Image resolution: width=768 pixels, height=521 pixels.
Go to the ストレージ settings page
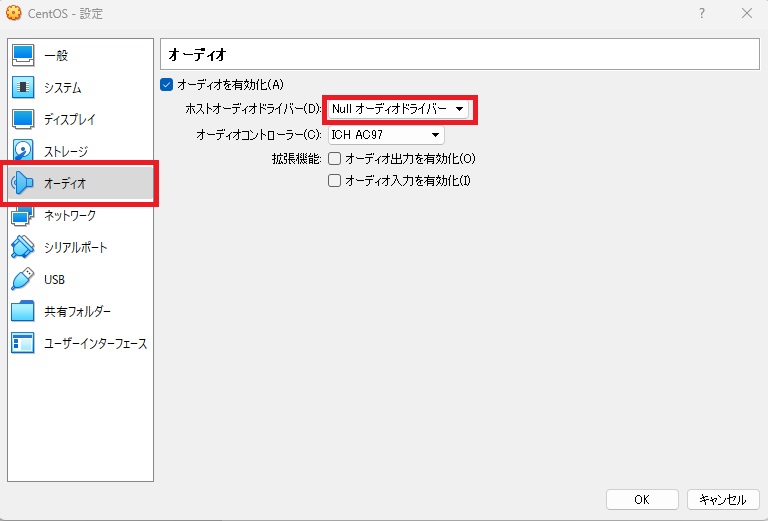click(x=66, y=151)
